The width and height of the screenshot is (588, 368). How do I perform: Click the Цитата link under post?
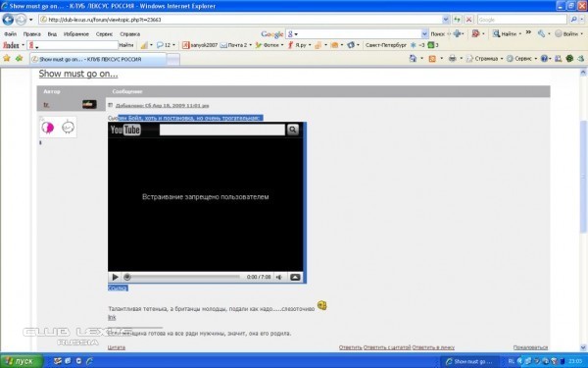[x=117, y=347]
